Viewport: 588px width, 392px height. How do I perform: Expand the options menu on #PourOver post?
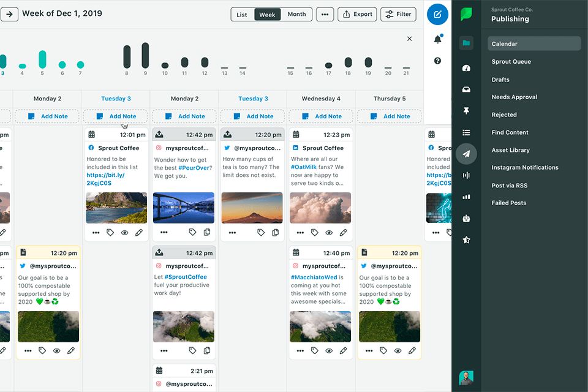[x=164, y=233]
